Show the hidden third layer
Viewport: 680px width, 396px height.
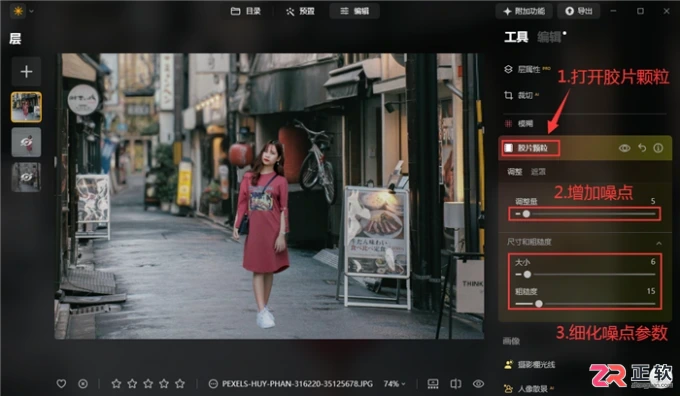26,177
